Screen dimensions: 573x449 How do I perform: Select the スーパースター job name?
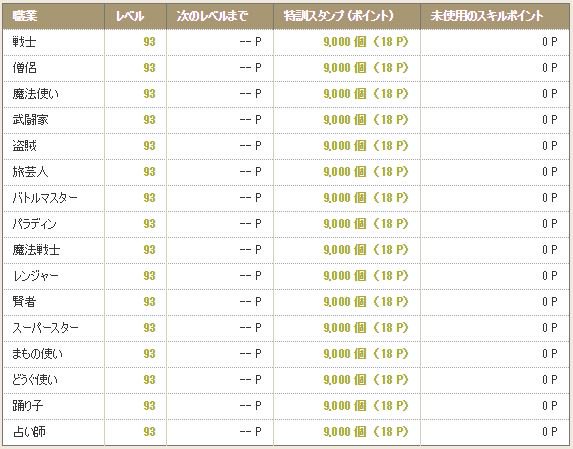click(45, 327)
